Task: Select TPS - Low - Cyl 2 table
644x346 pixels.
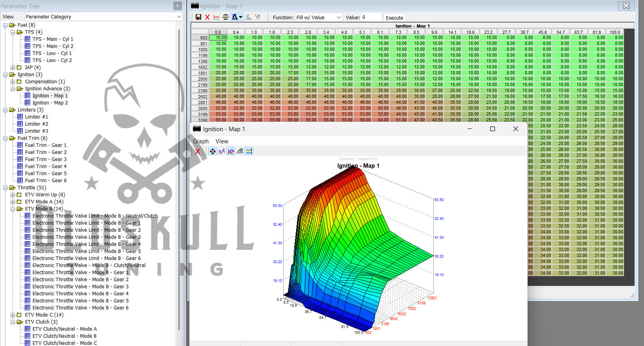Action: [x=52, y=60]
